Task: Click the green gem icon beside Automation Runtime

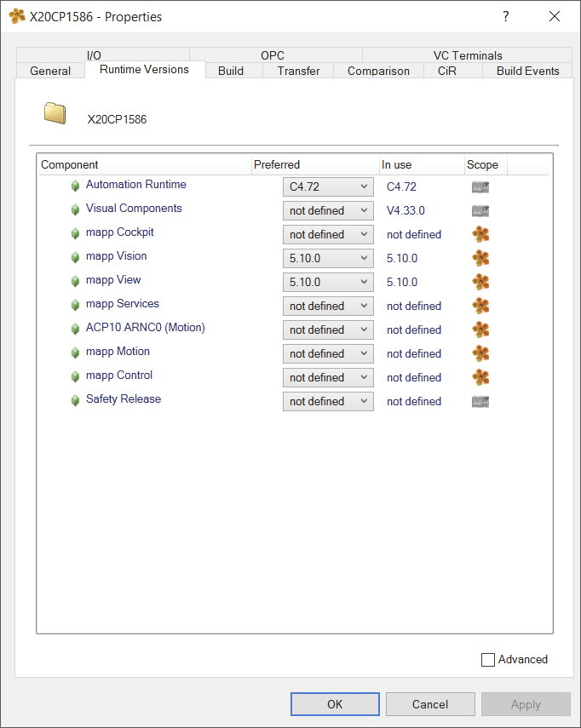Action: pyautogui.click(x=75, y=186)
